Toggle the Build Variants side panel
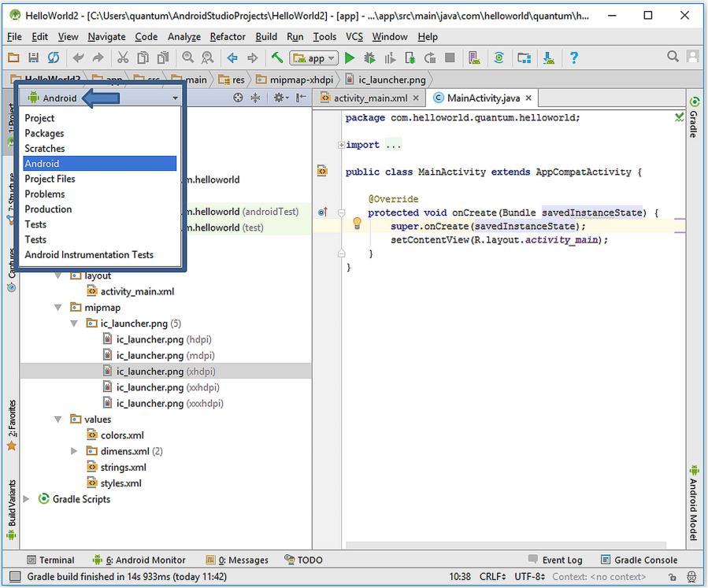The image size is (708, 588). coord(12,510)
